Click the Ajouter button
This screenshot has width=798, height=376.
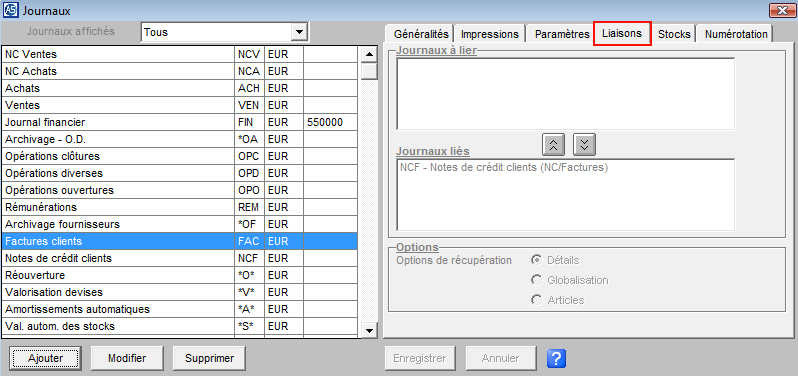[46, 358]
